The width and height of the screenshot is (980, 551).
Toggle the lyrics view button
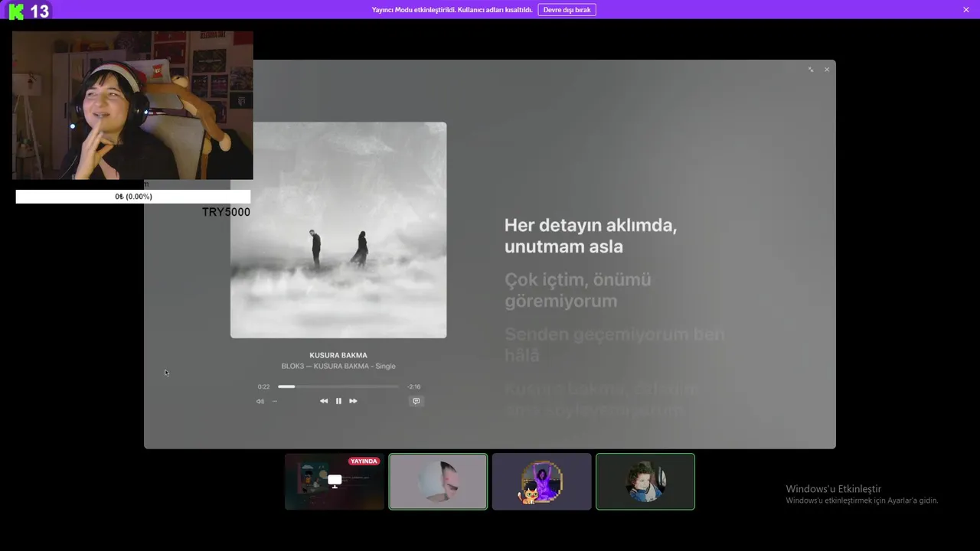click(416, 401)
